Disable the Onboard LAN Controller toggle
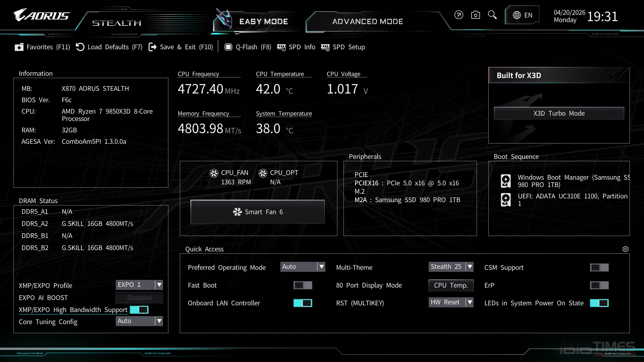This screenshot has height=362, width=644. pos(302,303)
